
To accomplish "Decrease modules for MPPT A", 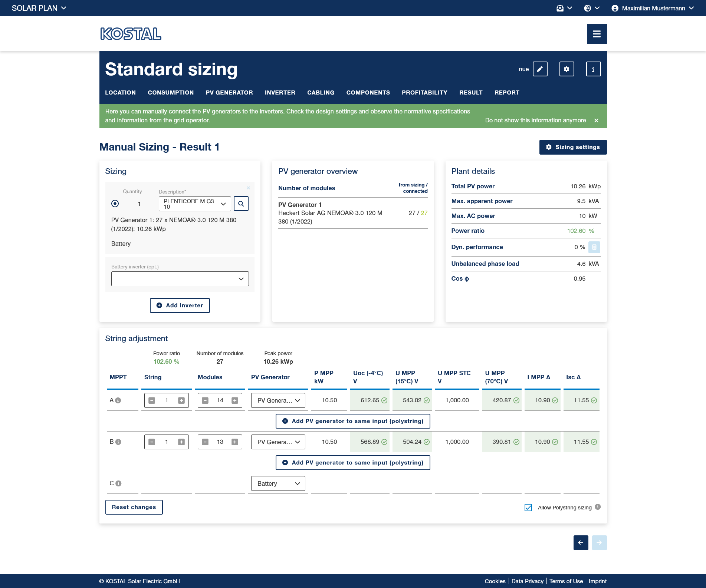I will 205,400.
